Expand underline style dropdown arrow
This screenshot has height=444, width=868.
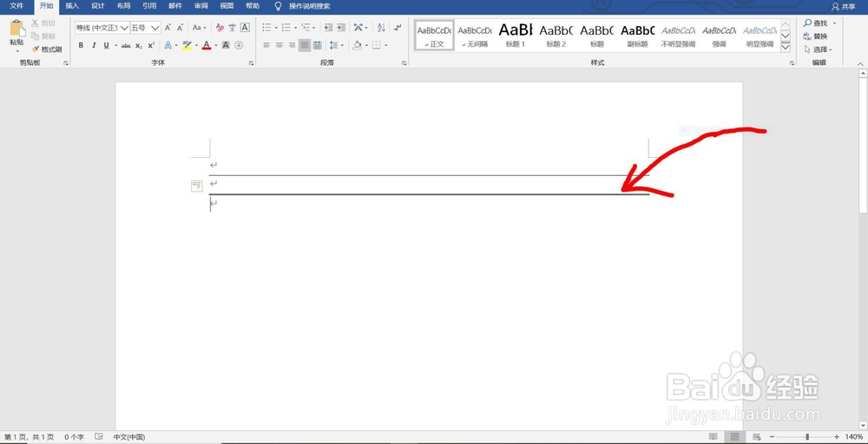coord(116,45)
